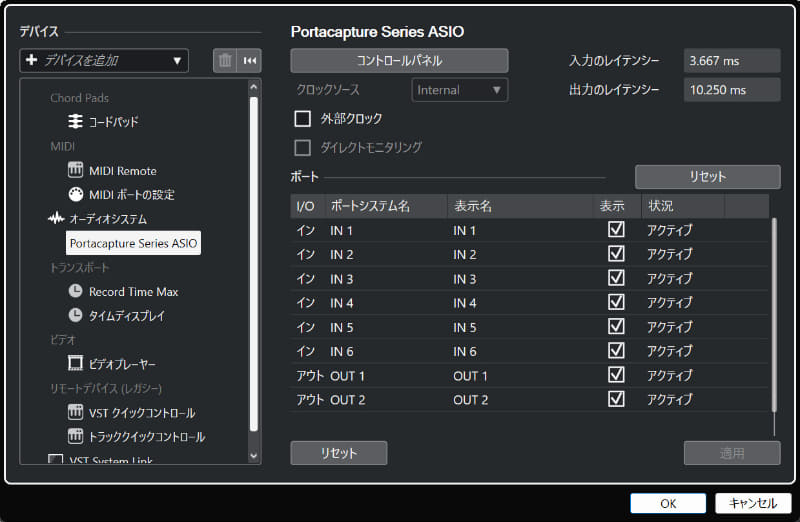
Task: Uncheck the 表示 box for IN 5
Action: pos(616,326)
